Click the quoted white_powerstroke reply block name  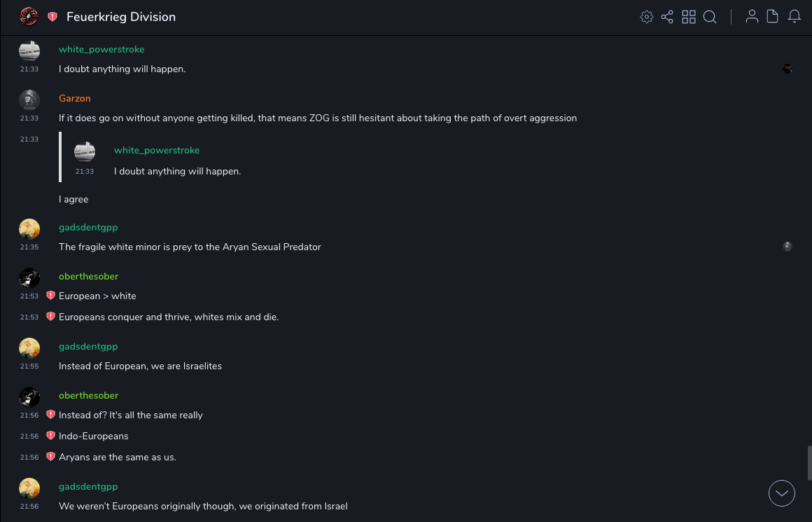pyautogui.click(x=157, y=150)
